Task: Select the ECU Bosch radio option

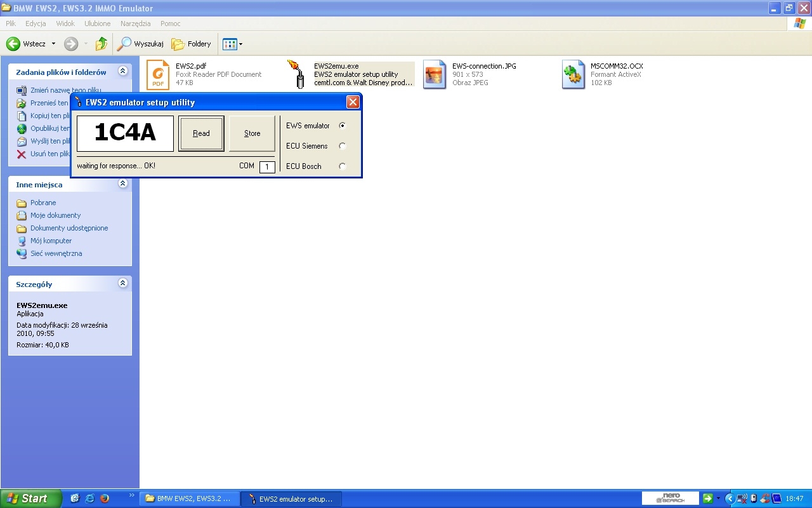Action: pyautogui.click(x=343, y=166)
